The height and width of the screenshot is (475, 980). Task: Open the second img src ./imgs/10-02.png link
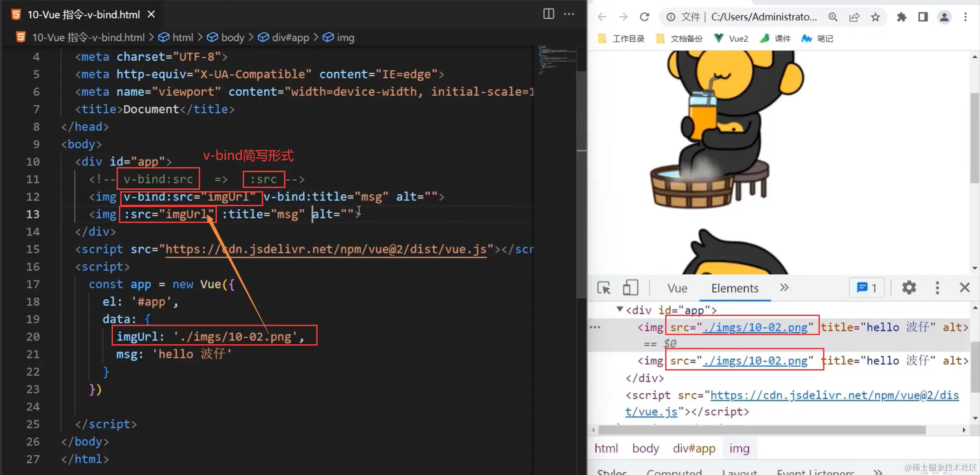pos(755,361)
